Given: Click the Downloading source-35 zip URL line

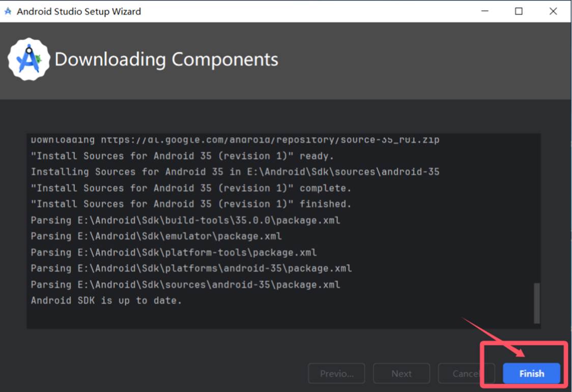Looking at the screenshot, I should click(235, 140).
